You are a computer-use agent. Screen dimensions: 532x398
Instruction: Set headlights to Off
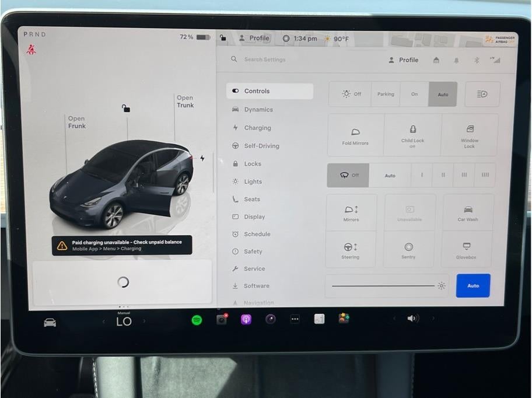[x=351, y=94]
